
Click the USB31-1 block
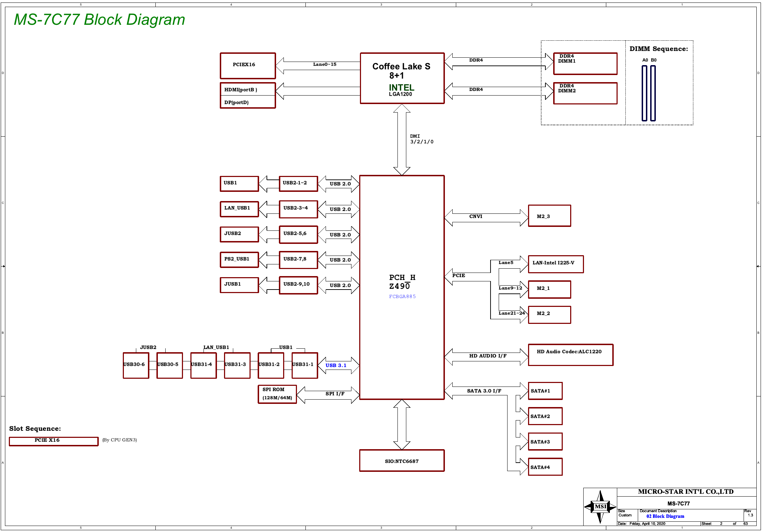[x=305, y=365]
